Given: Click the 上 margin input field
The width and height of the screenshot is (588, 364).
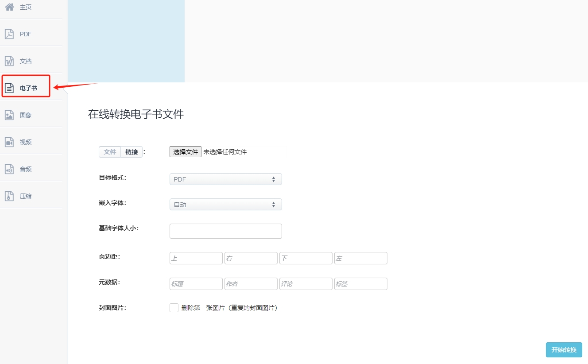Looking at the screenshot, I should pyautogui.click(x=196, y=258).
